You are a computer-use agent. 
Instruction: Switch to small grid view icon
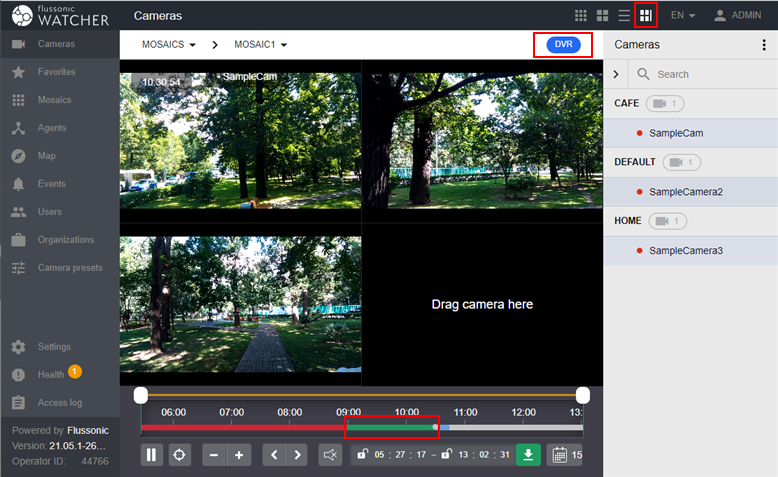click(581, 15)
